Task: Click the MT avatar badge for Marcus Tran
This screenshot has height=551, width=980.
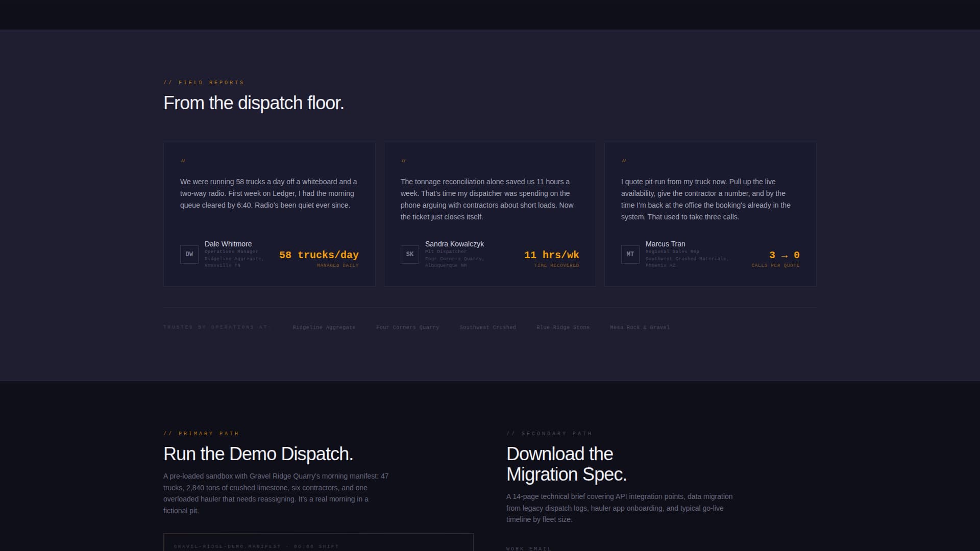Action: (630, 254)
